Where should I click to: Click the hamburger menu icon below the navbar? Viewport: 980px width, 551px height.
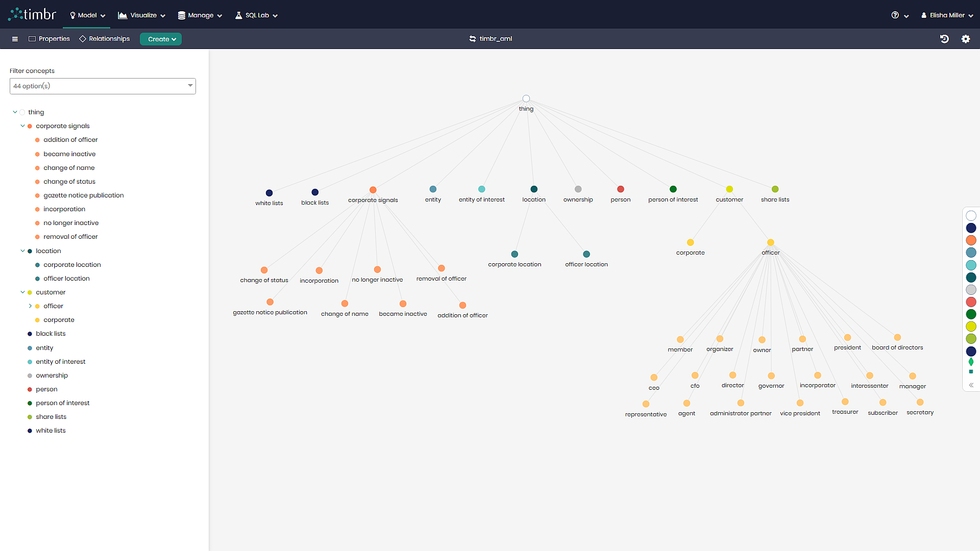point(15,39)
